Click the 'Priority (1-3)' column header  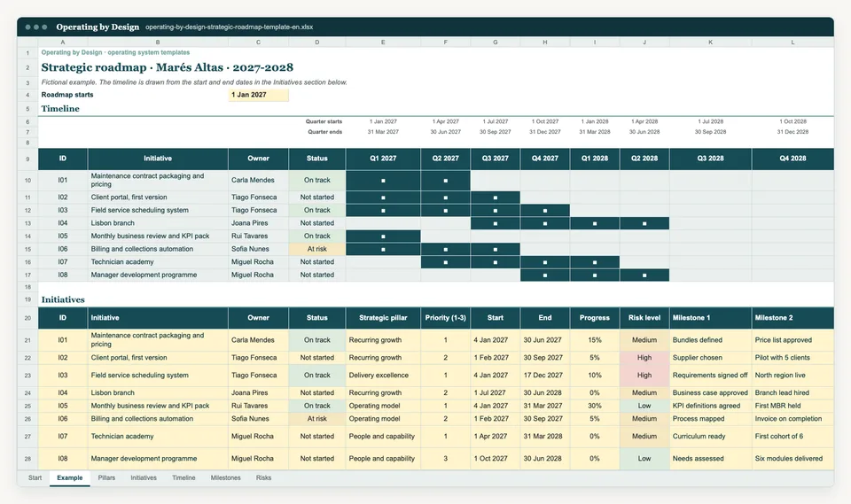coord(446,318)
